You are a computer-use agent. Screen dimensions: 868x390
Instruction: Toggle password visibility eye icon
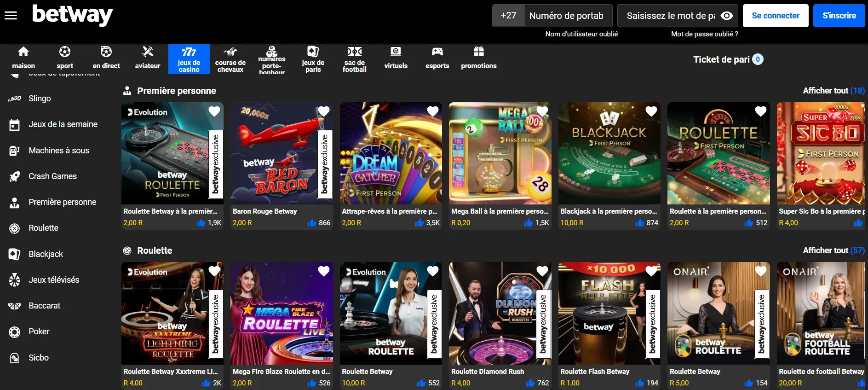pyautogui.click(x=726, y=16)
